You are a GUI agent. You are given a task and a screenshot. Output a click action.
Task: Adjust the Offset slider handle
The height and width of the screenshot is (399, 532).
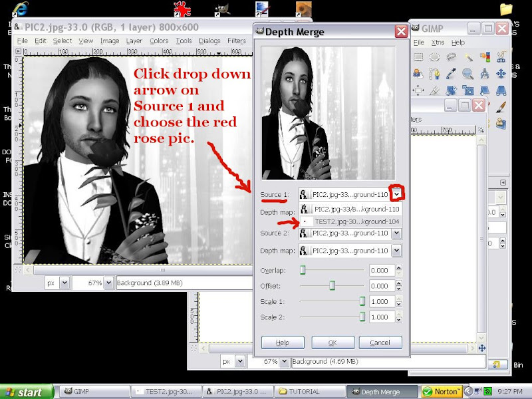pos(332,286)
